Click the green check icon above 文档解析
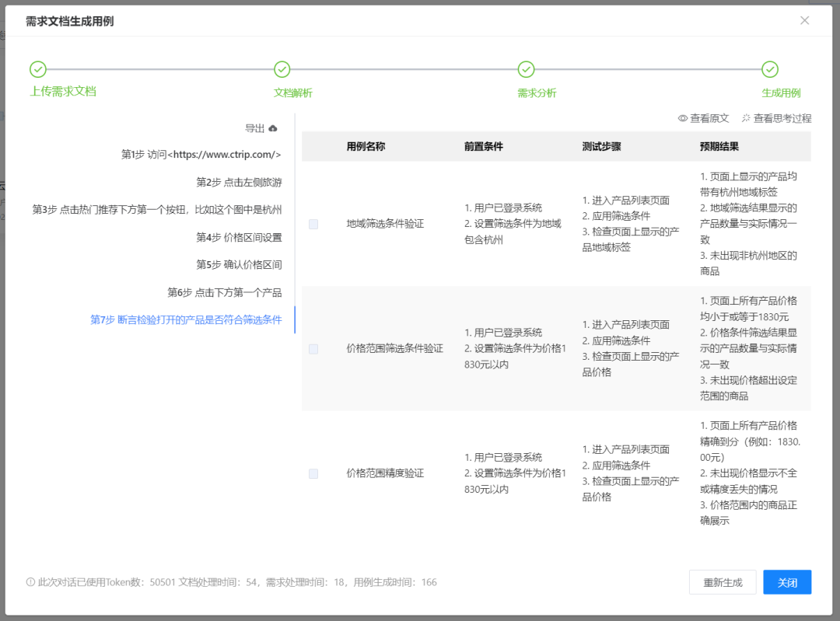This screenshot has width=840, height=621. [282, 69]
